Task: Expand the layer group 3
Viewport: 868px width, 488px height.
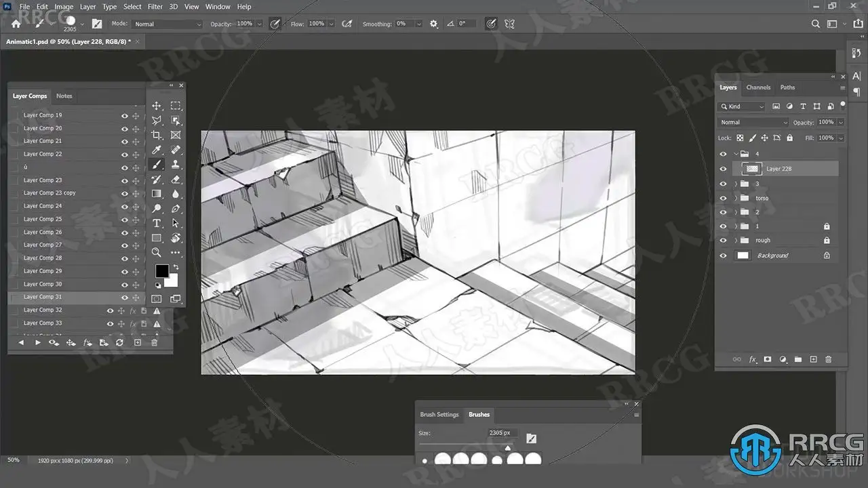Action: coord(736,184)
